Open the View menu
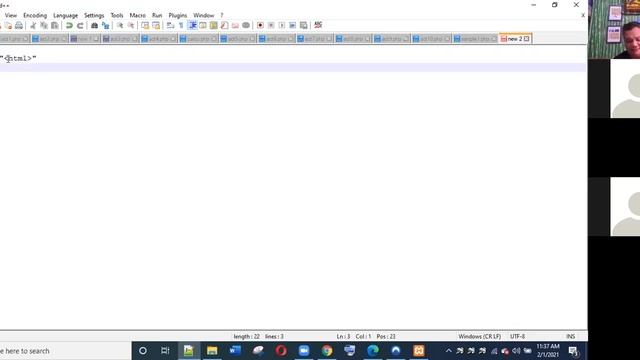The image size is (640, 360). pos(11,15)
